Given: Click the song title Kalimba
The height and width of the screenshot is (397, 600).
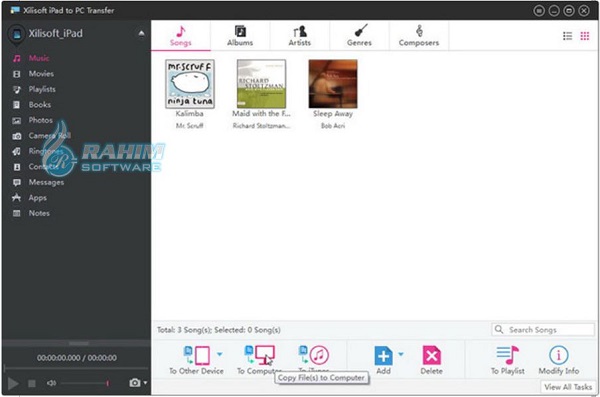Looking at the screenshot, I should pos(189,114).
